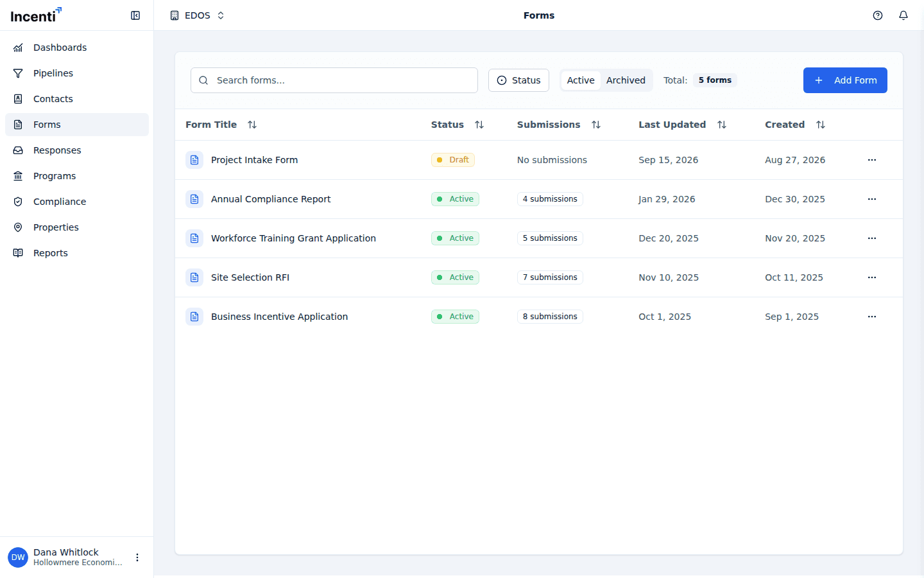Image resolution: width=924 pixels, height=578 pixels.
Task: Click the Business Incentive Application document icon
Action: coord(194,317)
